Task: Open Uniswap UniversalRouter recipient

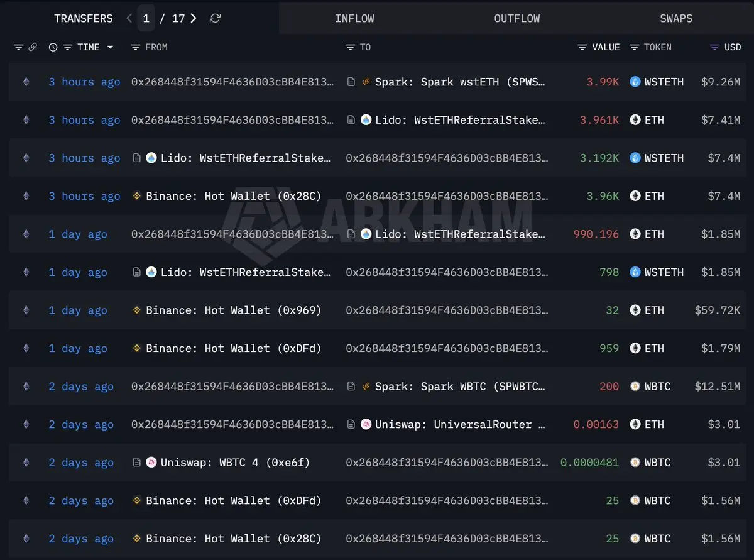Action: tap(460, 424)
